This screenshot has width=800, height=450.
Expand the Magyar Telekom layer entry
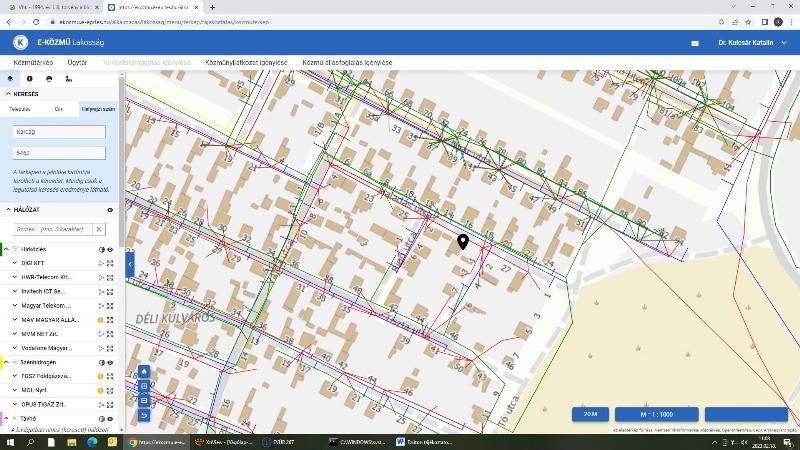coord(15,305)
